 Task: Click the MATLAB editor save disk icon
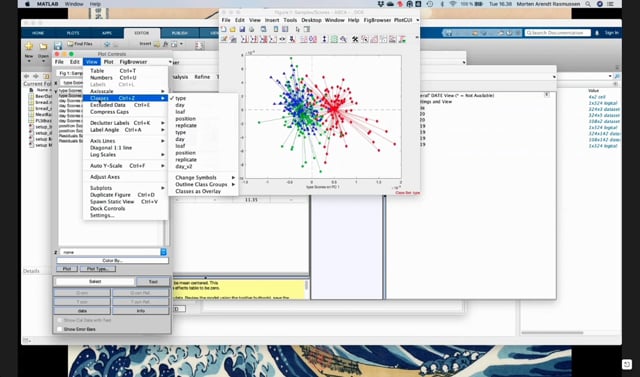(58, 46)
